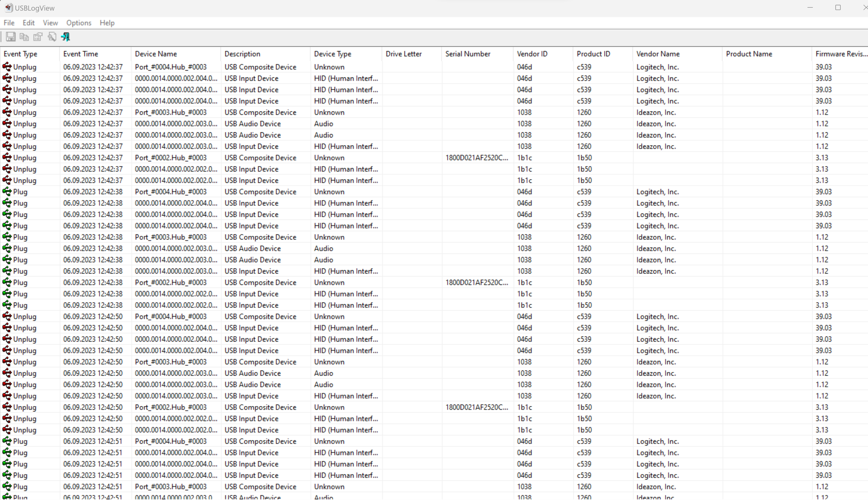This screenshot has width=868, height=500.
Task: Click the Firmware Revision column header
Action: point(840,54)
